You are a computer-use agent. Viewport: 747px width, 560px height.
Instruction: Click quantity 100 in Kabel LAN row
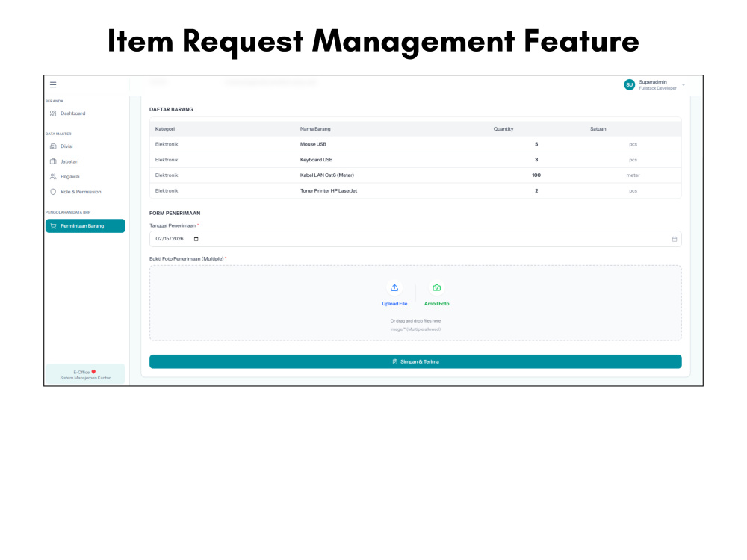tap(536, 175)
